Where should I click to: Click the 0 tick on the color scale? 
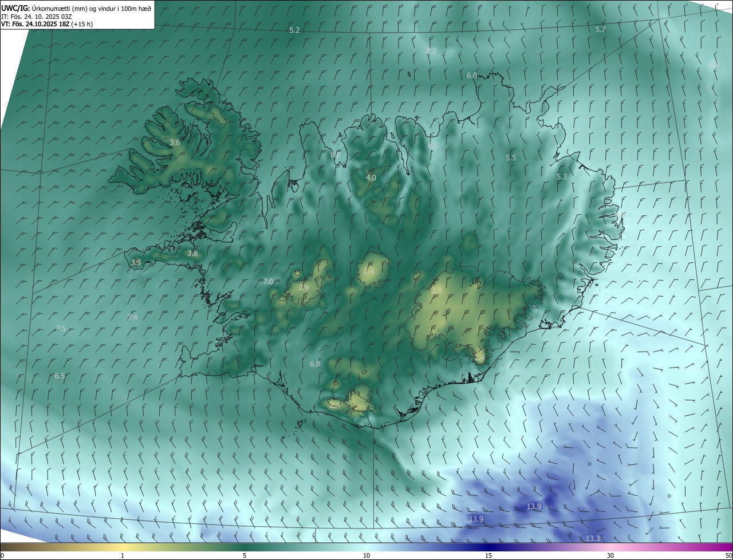[x=2, y=555]
